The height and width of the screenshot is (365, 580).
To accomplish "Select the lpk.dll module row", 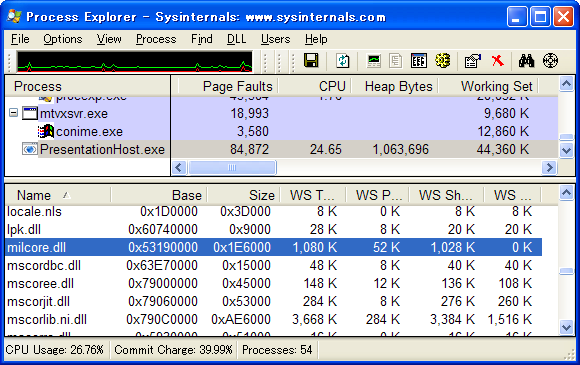I will click(x=273, y=229).
